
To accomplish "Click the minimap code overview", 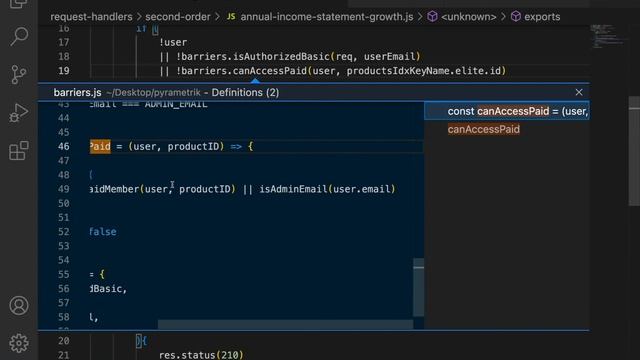I will 609,37.
